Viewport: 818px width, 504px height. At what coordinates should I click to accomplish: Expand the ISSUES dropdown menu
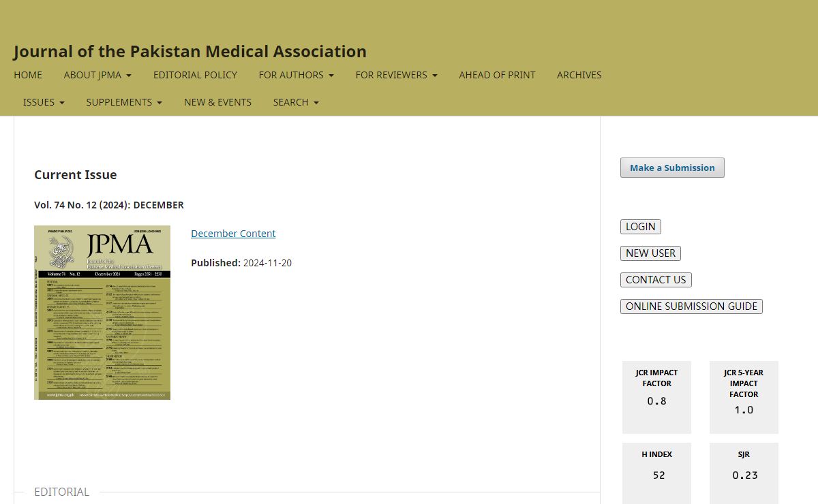(x=44, y=102)
